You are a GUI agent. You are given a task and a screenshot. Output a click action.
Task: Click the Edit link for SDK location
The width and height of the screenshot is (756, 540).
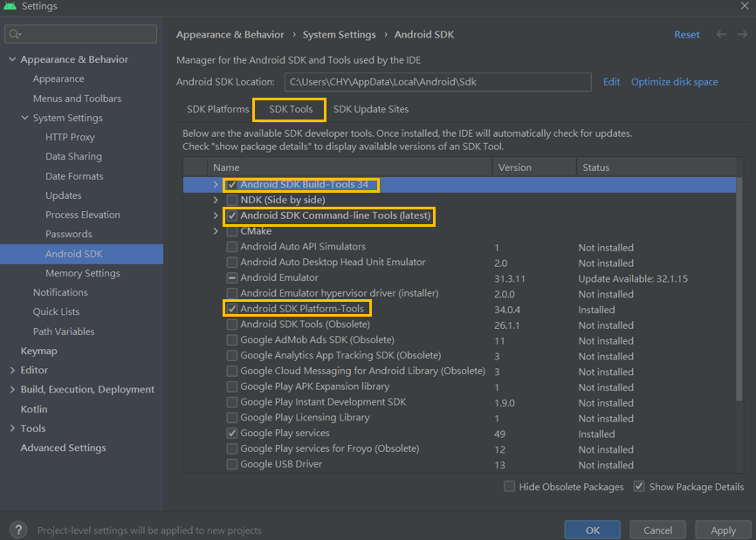611,82
